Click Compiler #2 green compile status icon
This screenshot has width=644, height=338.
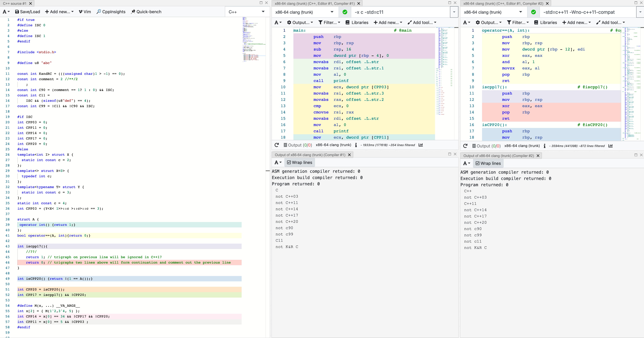click(x=533, y=12)
